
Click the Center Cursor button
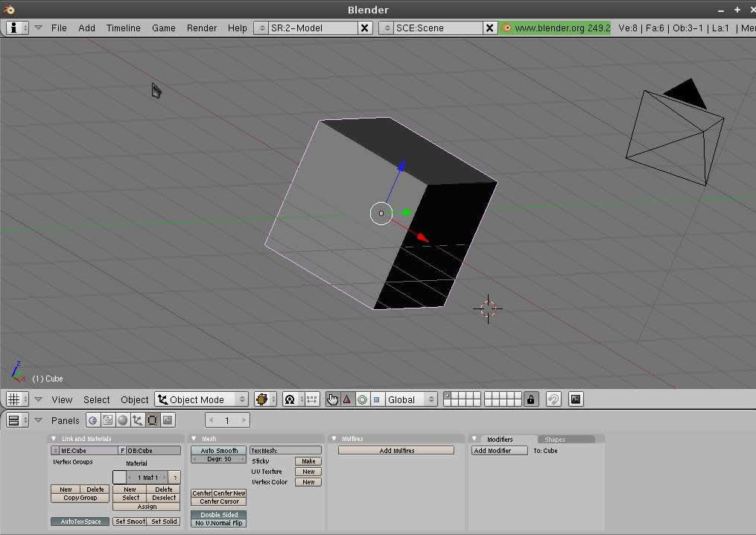[219, 501]
